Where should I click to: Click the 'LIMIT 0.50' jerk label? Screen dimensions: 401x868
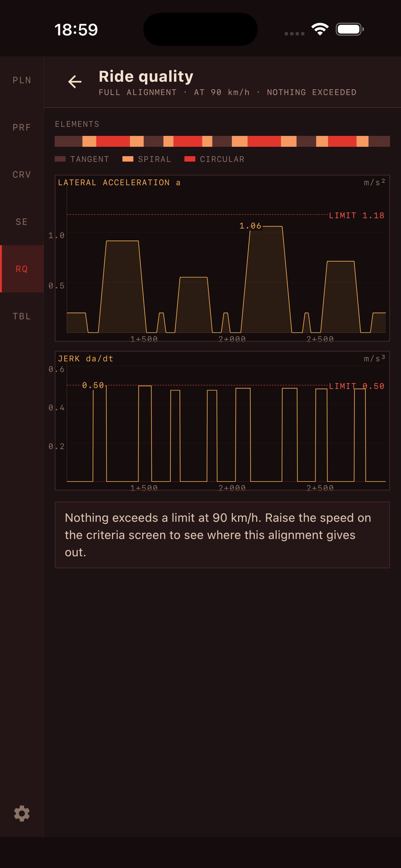click(x=357, y=386)
